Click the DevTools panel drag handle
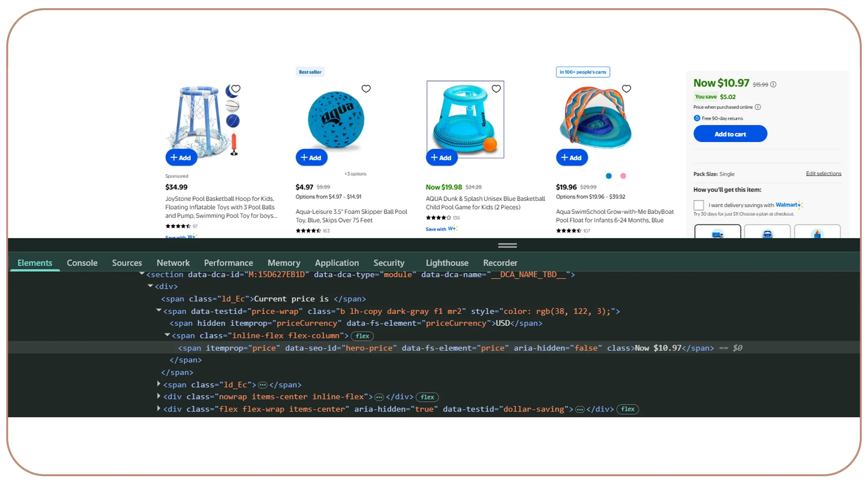Screen dimensions: 868x484 coord(507,246)
